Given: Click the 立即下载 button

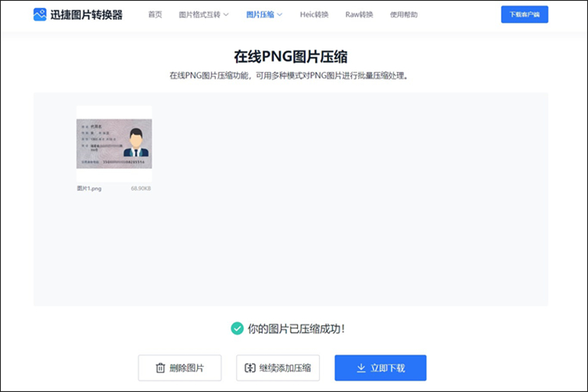Looking at the screenshot, I should pyautogui.click(x=380, y=368).
